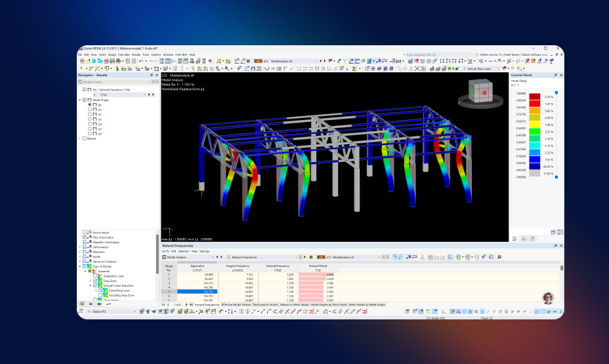Open the Calculate menu
Viewport: 609px width, 364px height.
124,54
